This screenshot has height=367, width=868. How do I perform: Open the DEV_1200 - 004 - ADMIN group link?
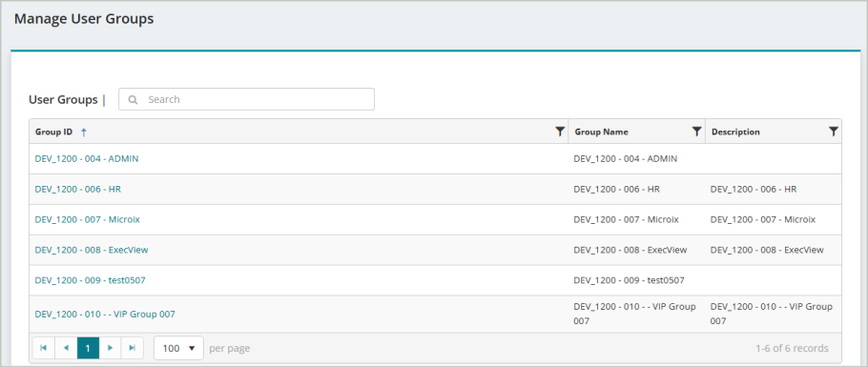click(x=87, y=158)
